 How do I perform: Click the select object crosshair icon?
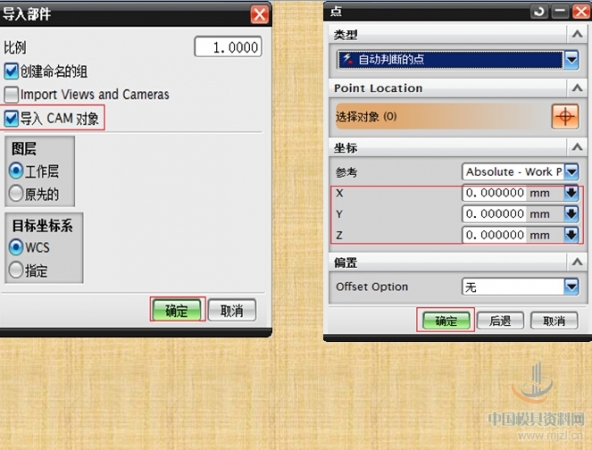pyautogui.click(x=565, y=117)
